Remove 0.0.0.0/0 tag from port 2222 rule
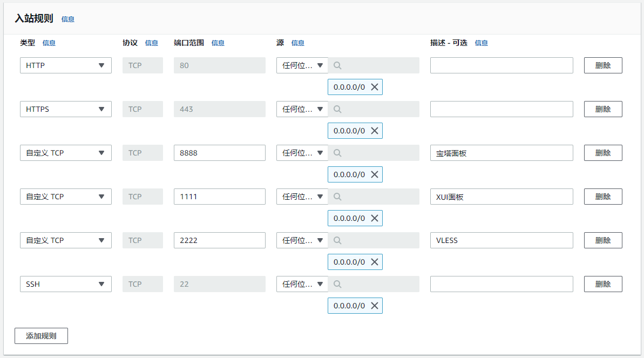 [x=374, y=262]
